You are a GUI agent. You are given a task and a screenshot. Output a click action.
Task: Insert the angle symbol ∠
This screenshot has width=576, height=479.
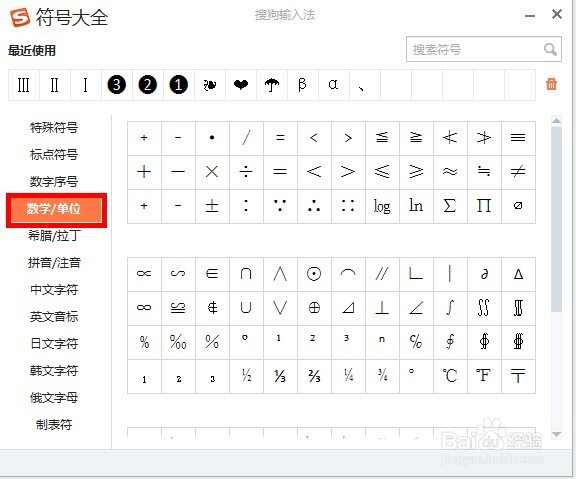[416, 308]
